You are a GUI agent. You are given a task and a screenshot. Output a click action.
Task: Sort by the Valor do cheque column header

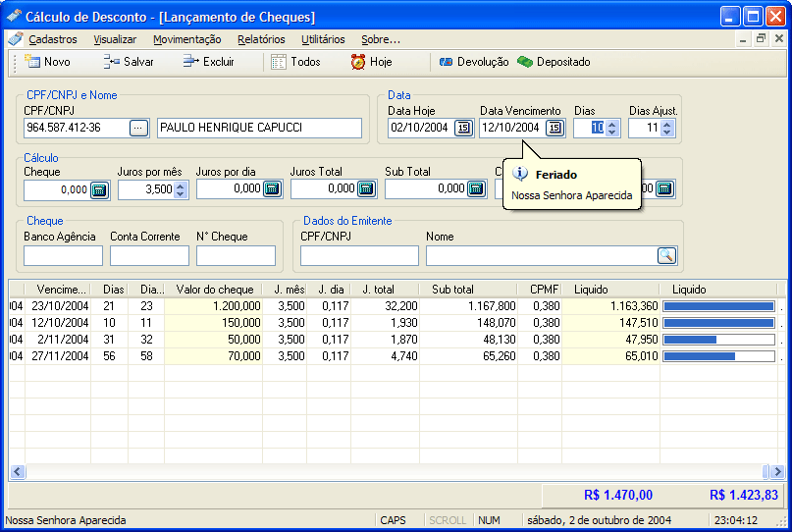[214, 290]
